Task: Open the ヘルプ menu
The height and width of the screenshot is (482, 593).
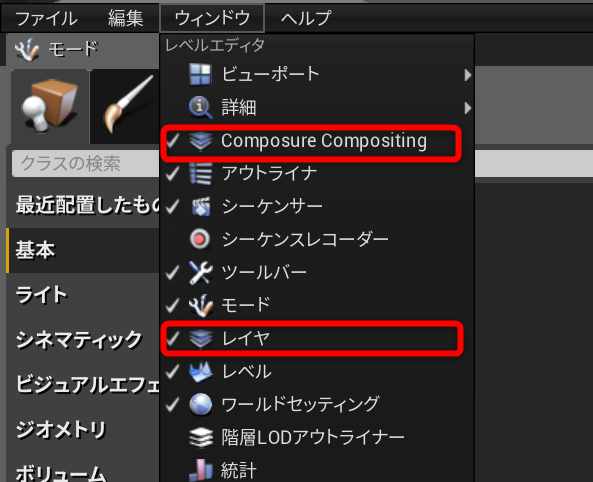Action: 306,18
